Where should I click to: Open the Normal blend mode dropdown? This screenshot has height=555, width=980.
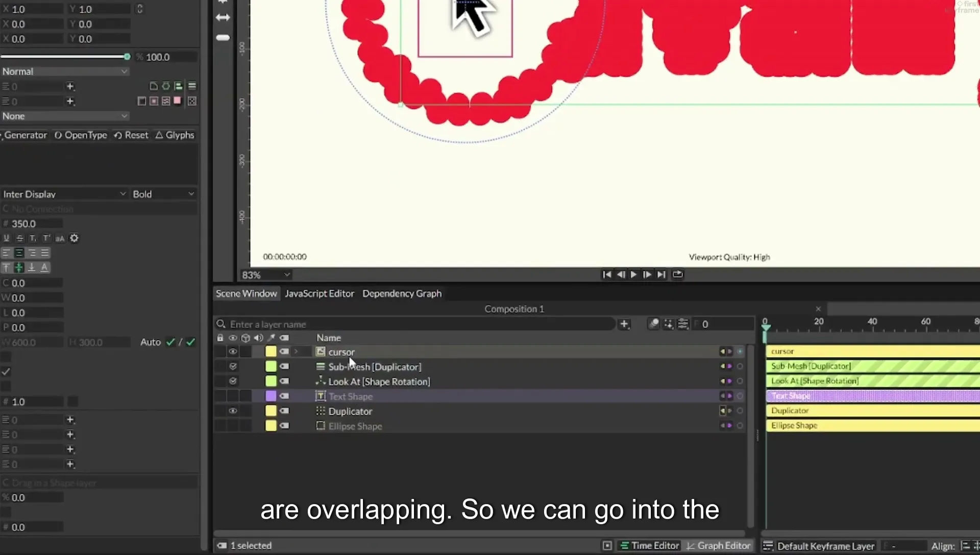(65, 72)
